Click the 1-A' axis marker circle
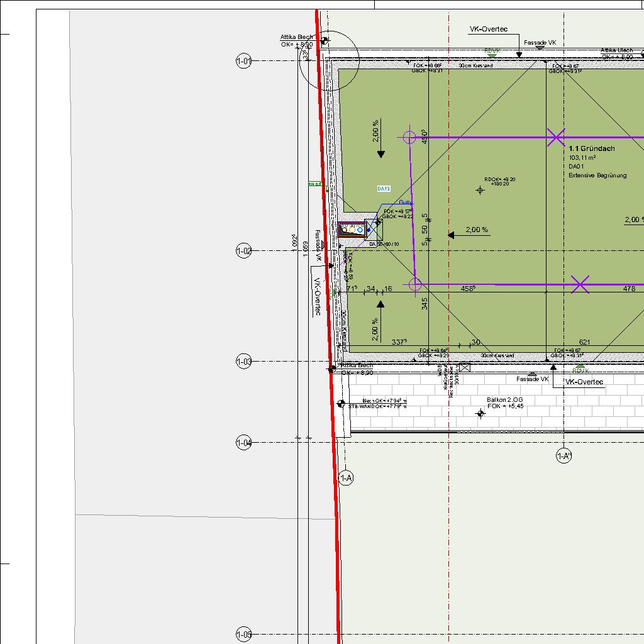 [x=563, y=456]
